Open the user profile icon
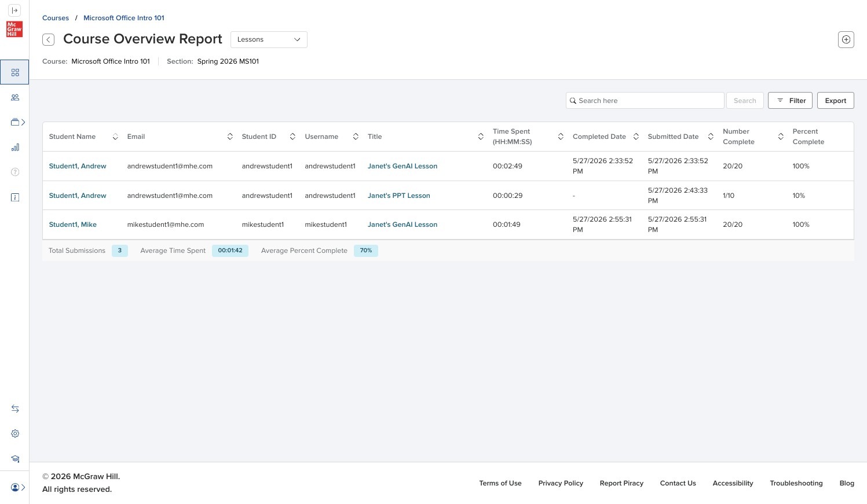867x504 pixels. (x=15, y=487)
